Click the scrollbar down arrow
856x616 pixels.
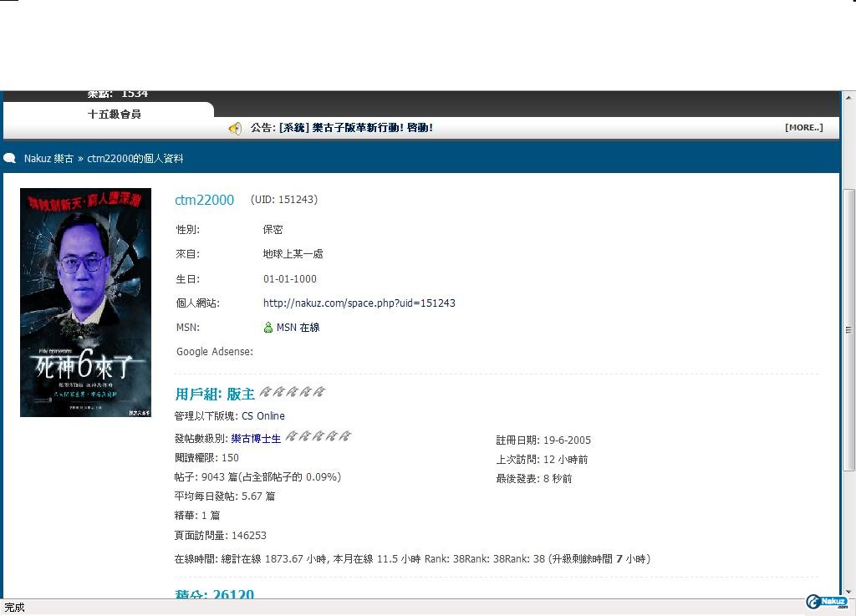848,592
